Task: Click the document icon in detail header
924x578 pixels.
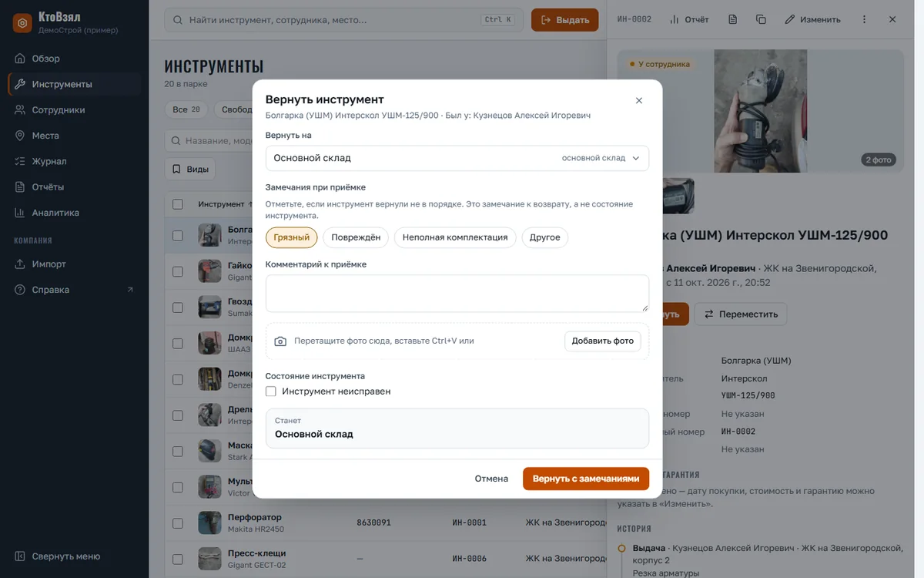Action: click(733, 19)
